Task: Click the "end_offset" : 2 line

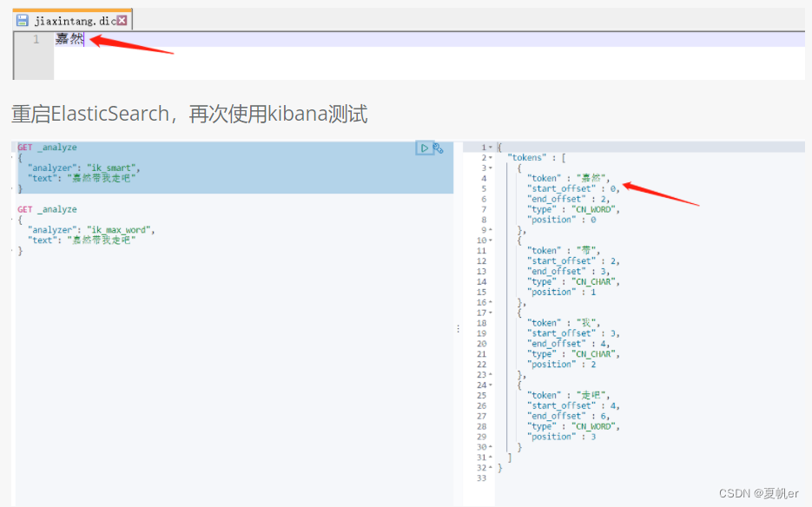Action: coord(568,200)
